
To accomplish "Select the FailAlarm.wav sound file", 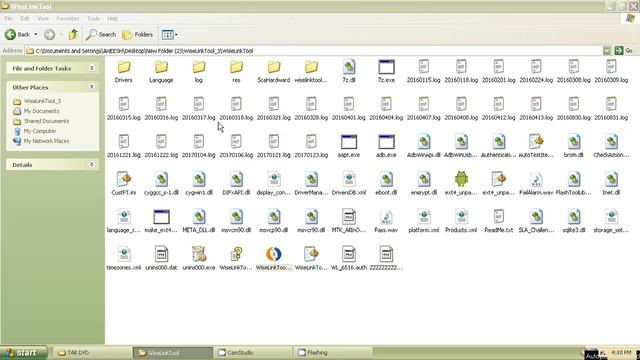I will 536,184.
